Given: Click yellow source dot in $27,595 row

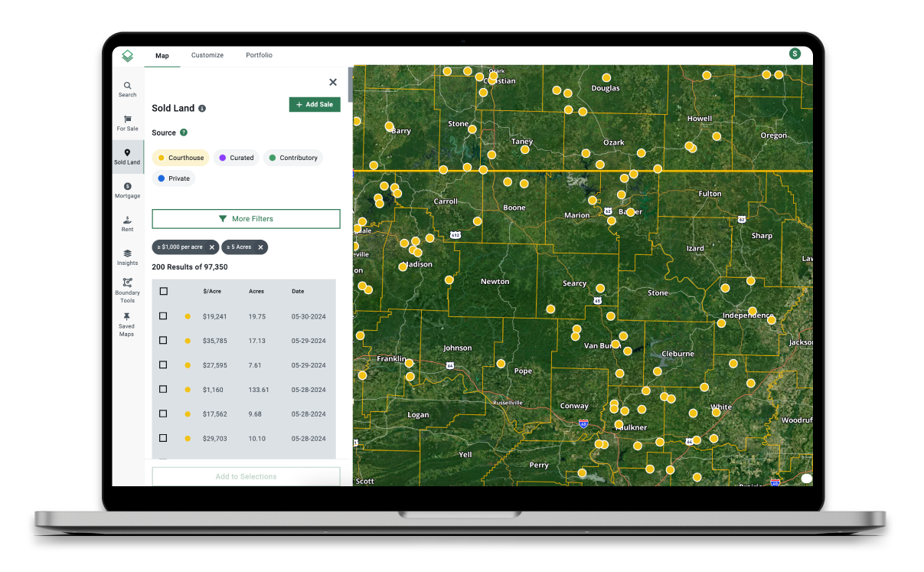Looking at the screenshot, I should 188,365.
